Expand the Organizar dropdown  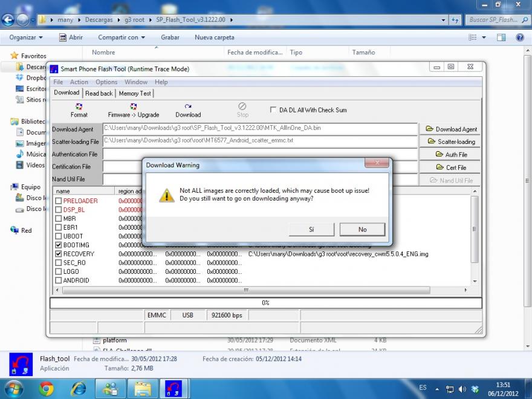[26, 37]
